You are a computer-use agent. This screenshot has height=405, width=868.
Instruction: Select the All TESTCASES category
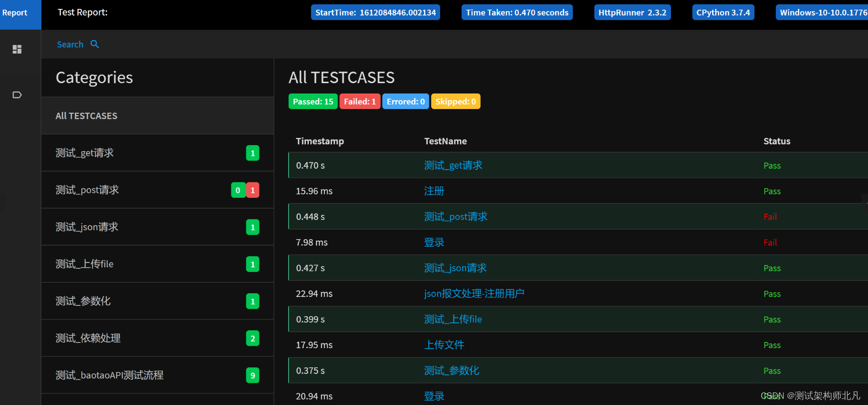pos(158,116)
